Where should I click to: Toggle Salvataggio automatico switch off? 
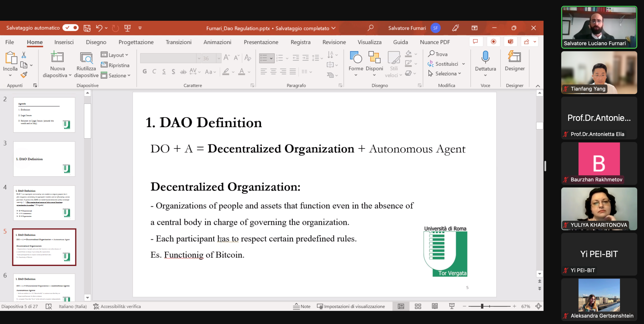pos(71,28)
